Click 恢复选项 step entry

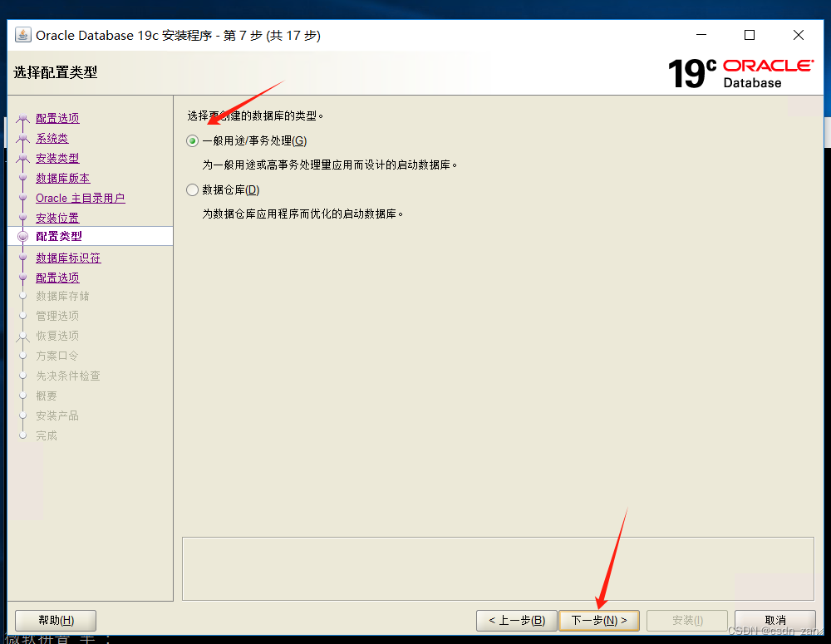pos(57,336)
